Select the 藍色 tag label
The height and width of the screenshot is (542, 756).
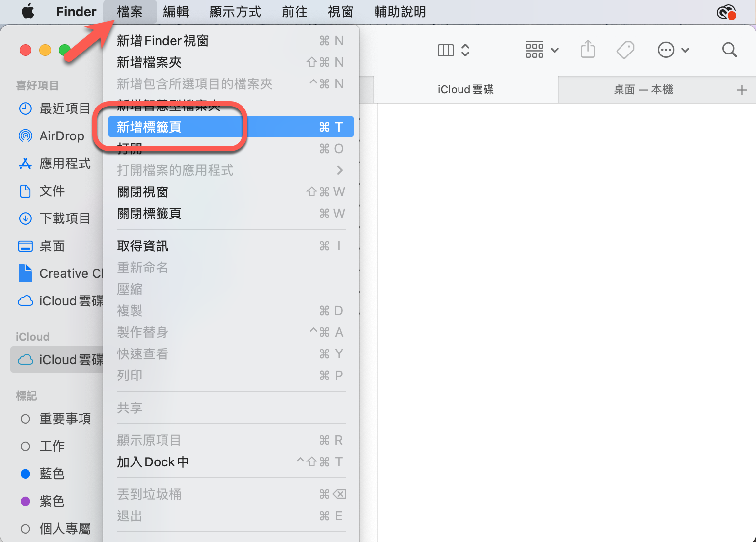point(52,474)
